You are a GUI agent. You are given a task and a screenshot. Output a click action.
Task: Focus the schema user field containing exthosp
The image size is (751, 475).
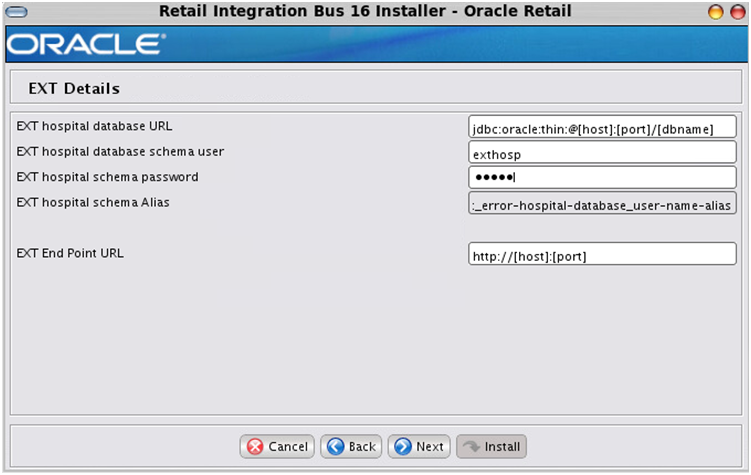(x=602, y=153)
